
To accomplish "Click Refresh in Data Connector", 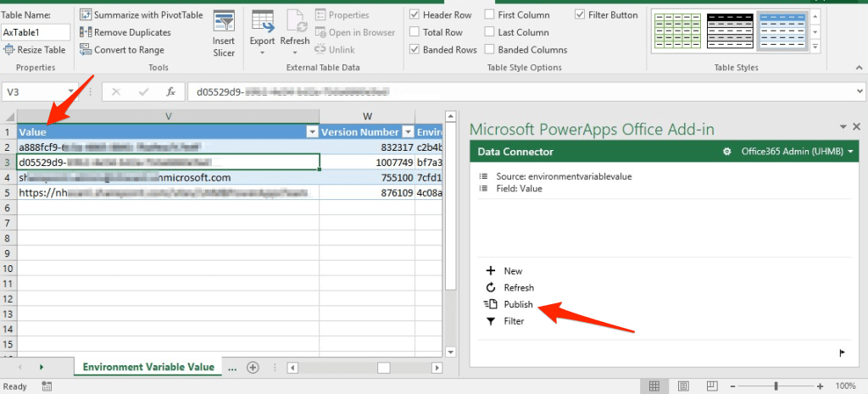I will [509, 288].
